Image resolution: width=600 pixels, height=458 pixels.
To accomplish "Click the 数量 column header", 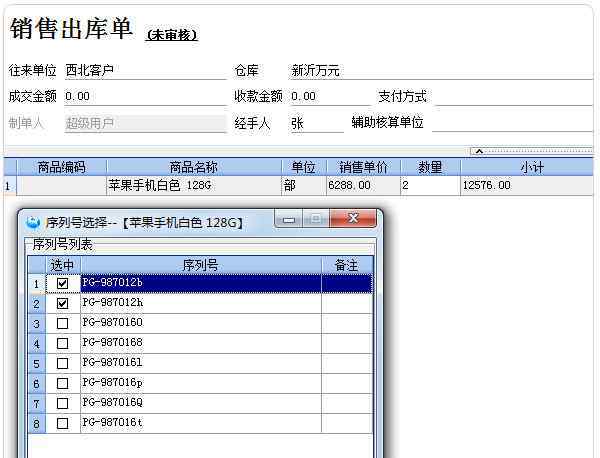I will click(x=430, y=167).
